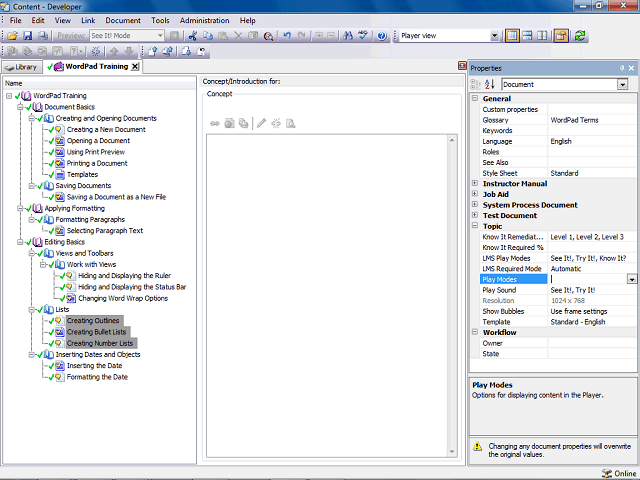Collapse the Workflow properties section
Screen dimensions: 640x480
[475, 332]
